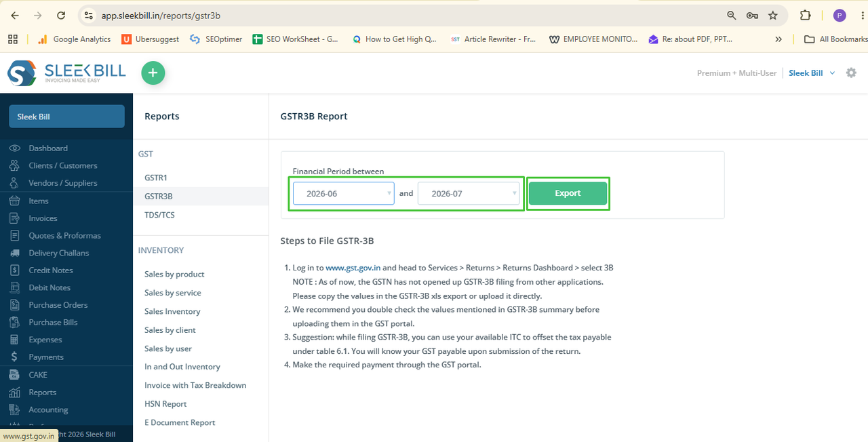
Task: Click the Clients / Customers people icon
Action: (x=14, y=165)
